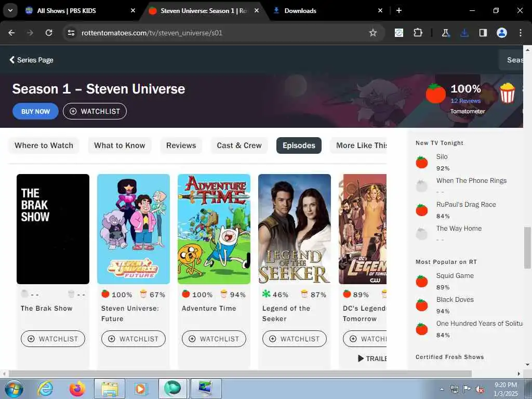
Task: Close the Steven Universe tab
Action: click(x=257, y=10)
